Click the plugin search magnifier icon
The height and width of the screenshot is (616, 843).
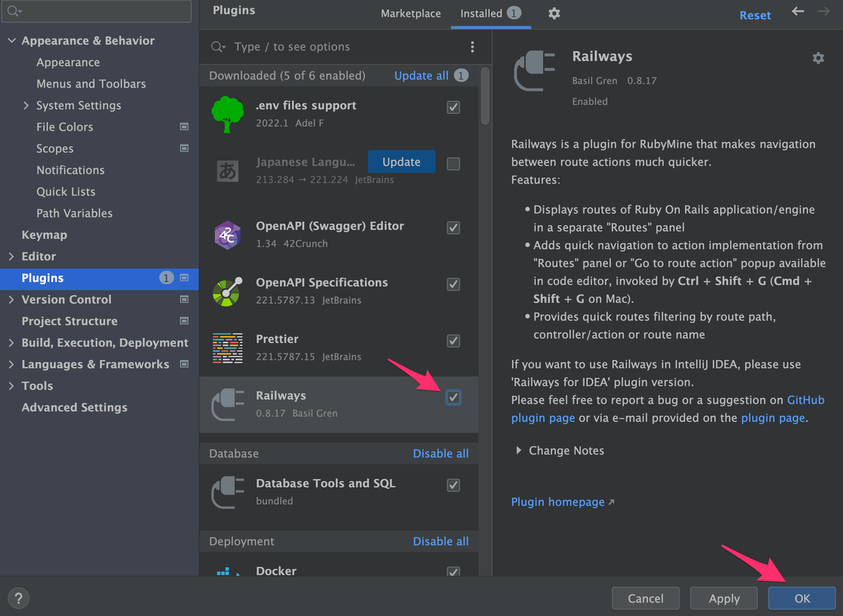(218, 47)
